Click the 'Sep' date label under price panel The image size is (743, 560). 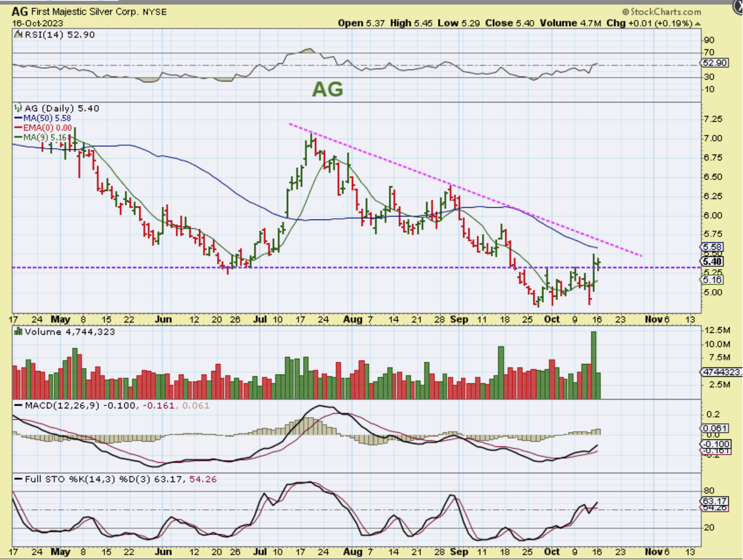(x=459, y=319)
